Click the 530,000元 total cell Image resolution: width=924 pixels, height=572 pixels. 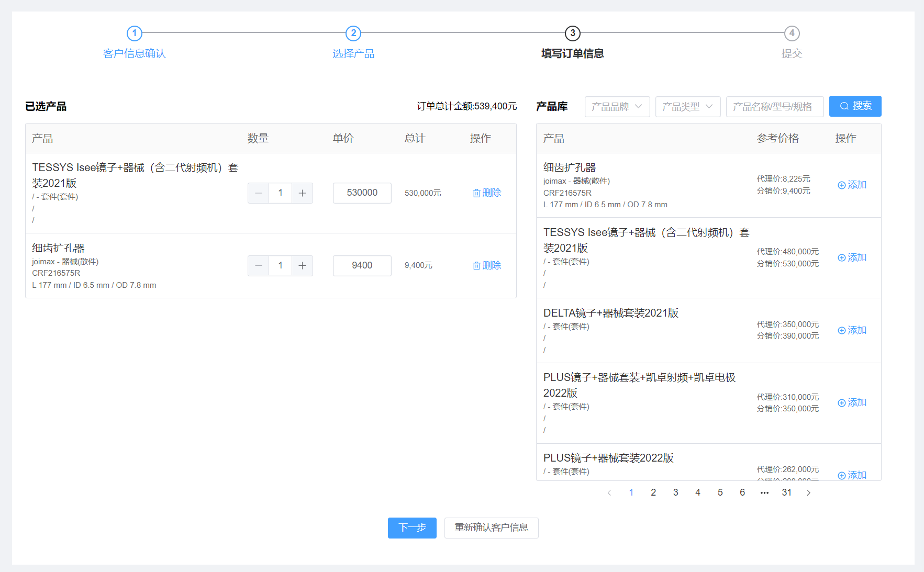[423, 193]
